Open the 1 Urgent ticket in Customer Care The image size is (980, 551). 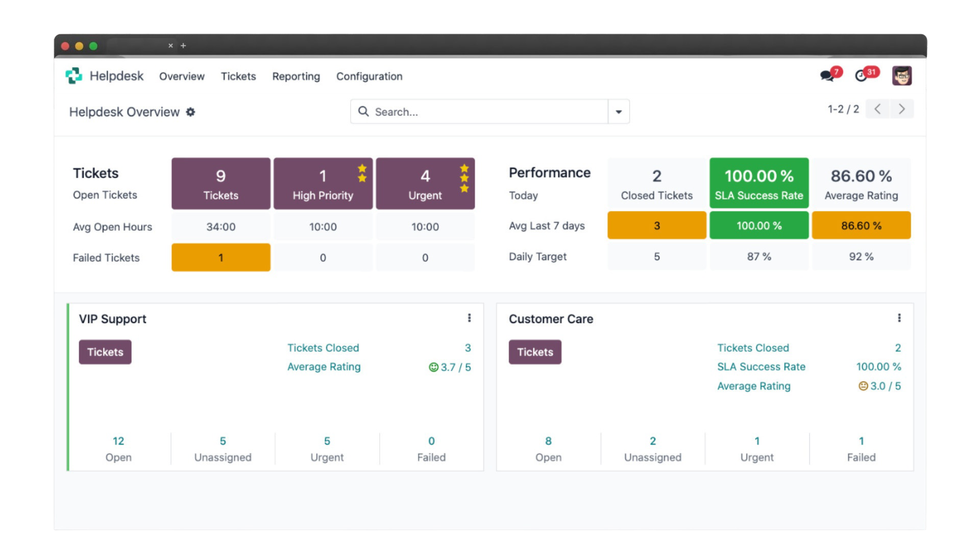click(757, 449)
